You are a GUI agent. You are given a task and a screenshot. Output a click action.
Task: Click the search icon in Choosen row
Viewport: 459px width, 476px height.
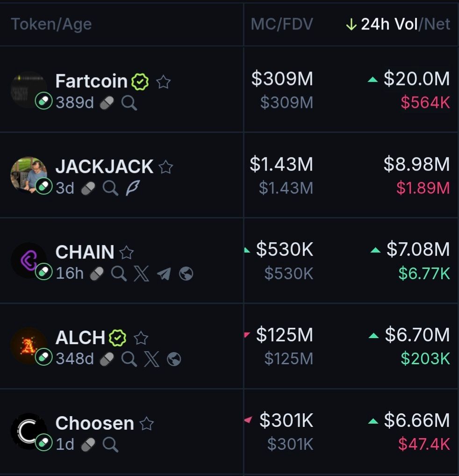[110, 444]
